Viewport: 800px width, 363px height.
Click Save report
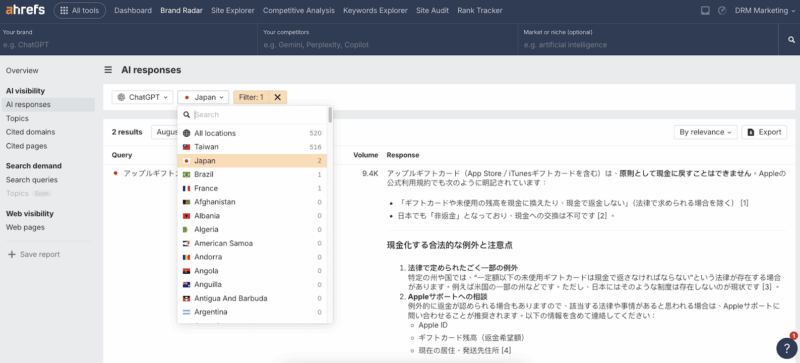click(34, 254)
